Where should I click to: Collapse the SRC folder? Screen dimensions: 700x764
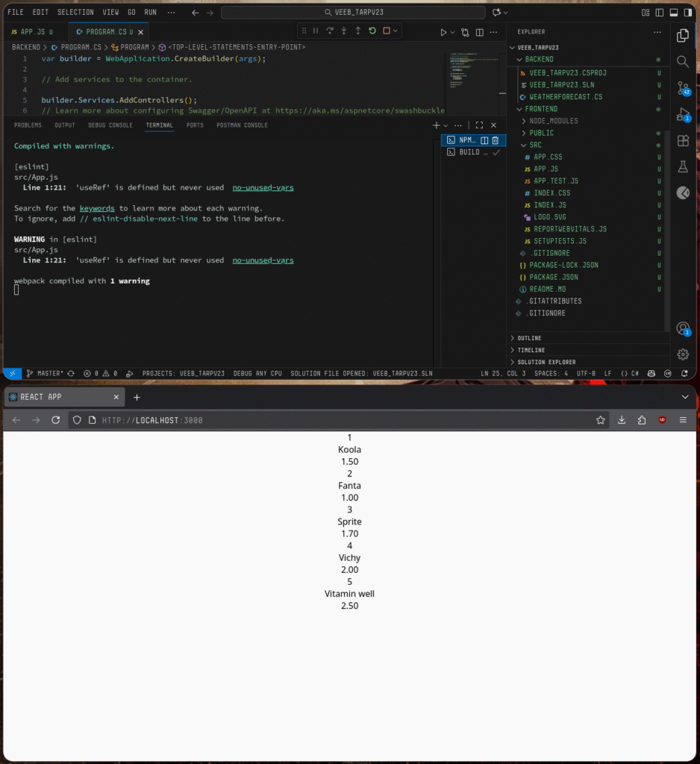[535, 145]
